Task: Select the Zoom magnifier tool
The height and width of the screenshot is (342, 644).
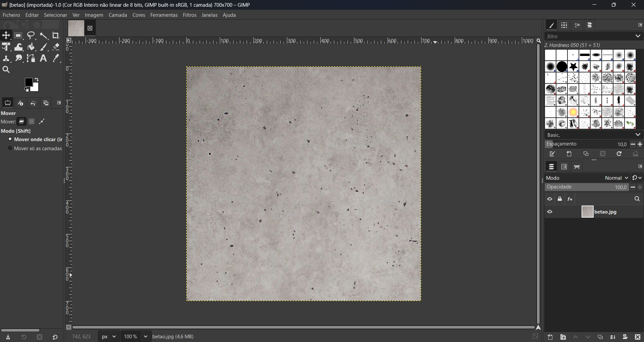Action: (6, 70)
